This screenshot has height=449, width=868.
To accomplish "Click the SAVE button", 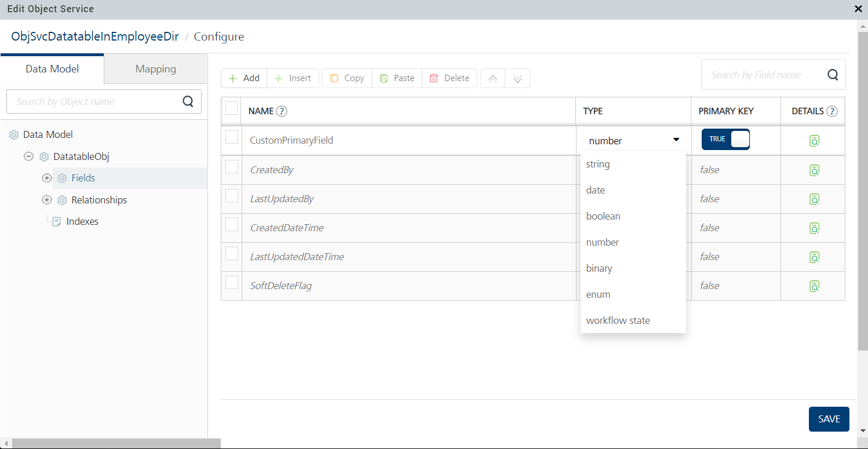I will (x=829, y=419).
